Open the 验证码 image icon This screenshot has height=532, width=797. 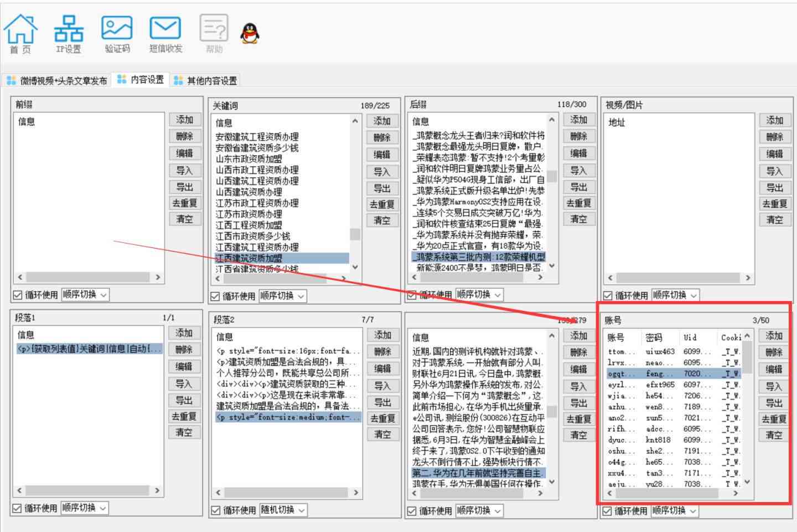pos(117,34)
